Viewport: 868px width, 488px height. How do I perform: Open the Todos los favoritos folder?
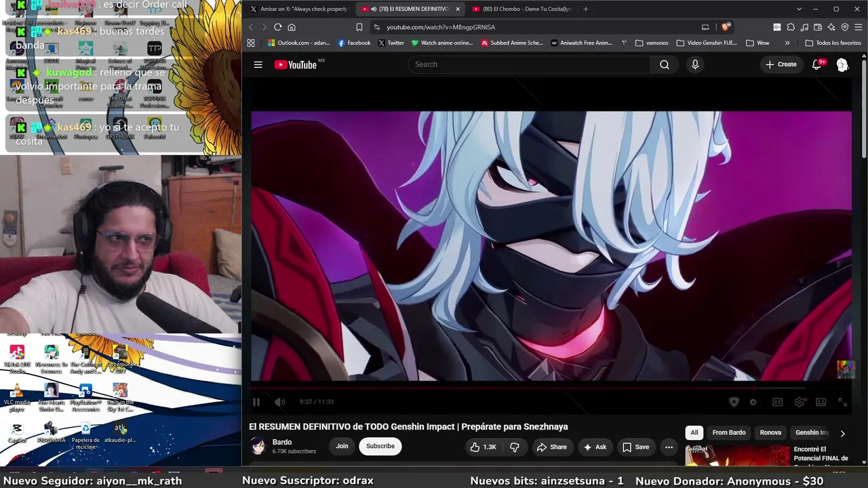click(x=833, y=43)
